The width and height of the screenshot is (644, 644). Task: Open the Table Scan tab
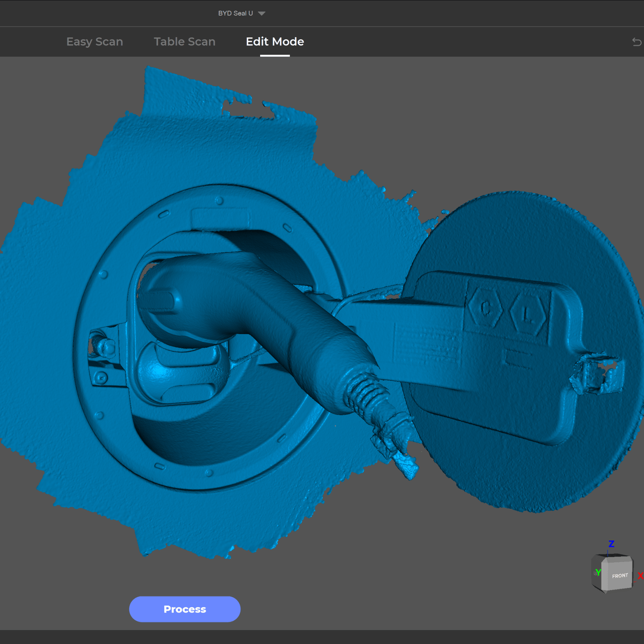(x=185, y=42)
